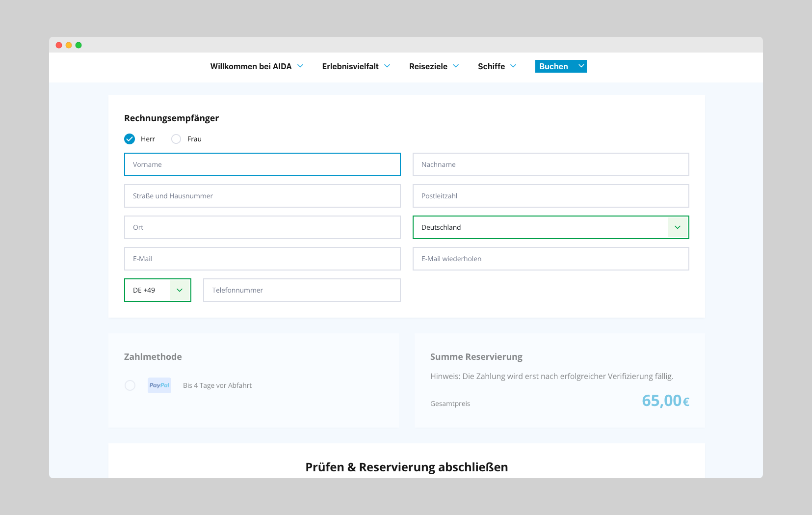Select the Herr radio button

coord(130,139)
